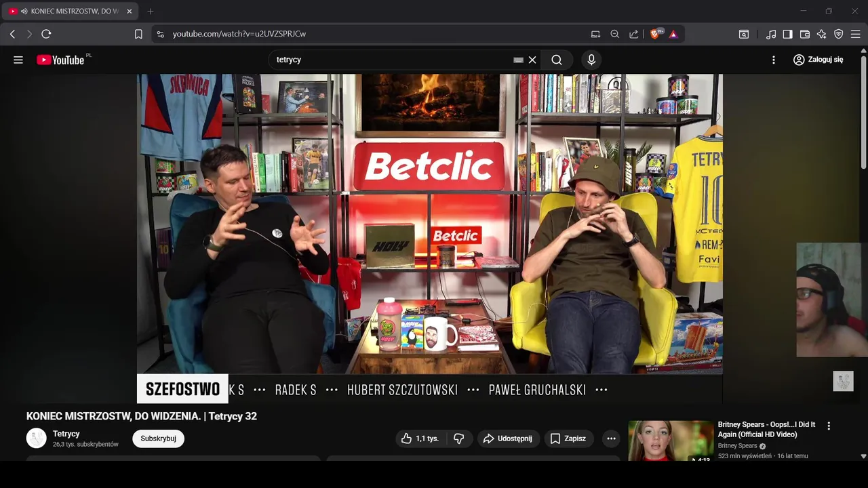This screenshot has width=868, height=488.
Task: Open the Tetrycy channel name
Action: pyautogui.click(x=66, y=434)
